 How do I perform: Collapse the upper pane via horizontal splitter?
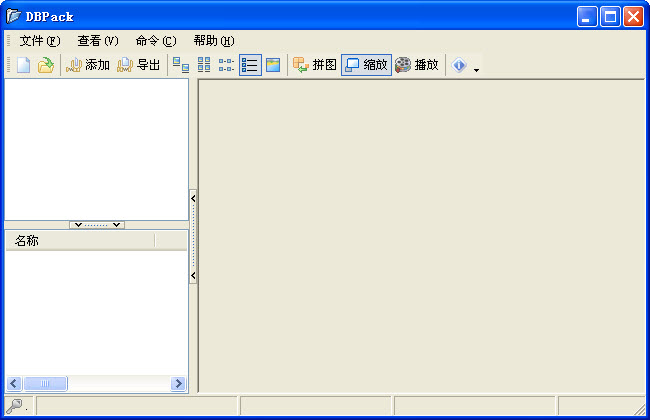tap(97, 225)
